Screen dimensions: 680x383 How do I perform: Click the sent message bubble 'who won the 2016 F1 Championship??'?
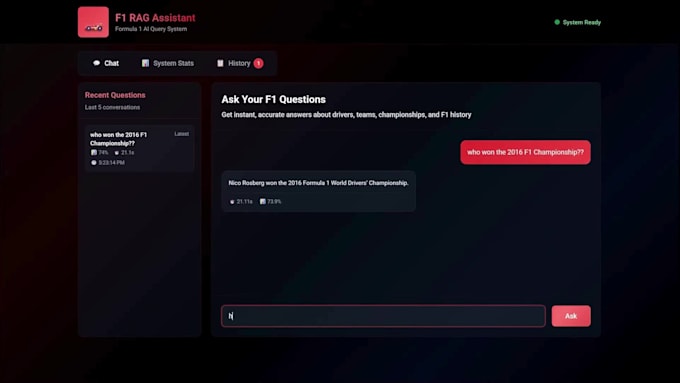(525, 152)
